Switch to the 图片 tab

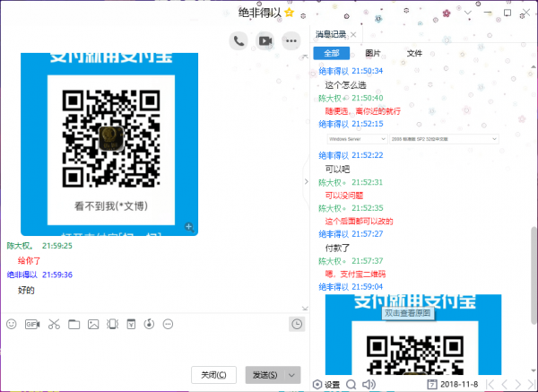(373, 53)
